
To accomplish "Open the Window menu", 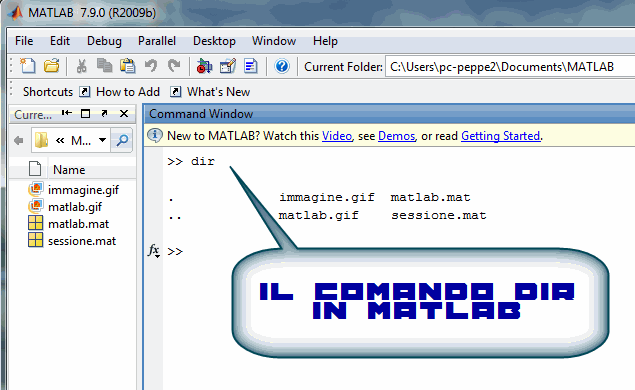I will [x=274, y=41].
